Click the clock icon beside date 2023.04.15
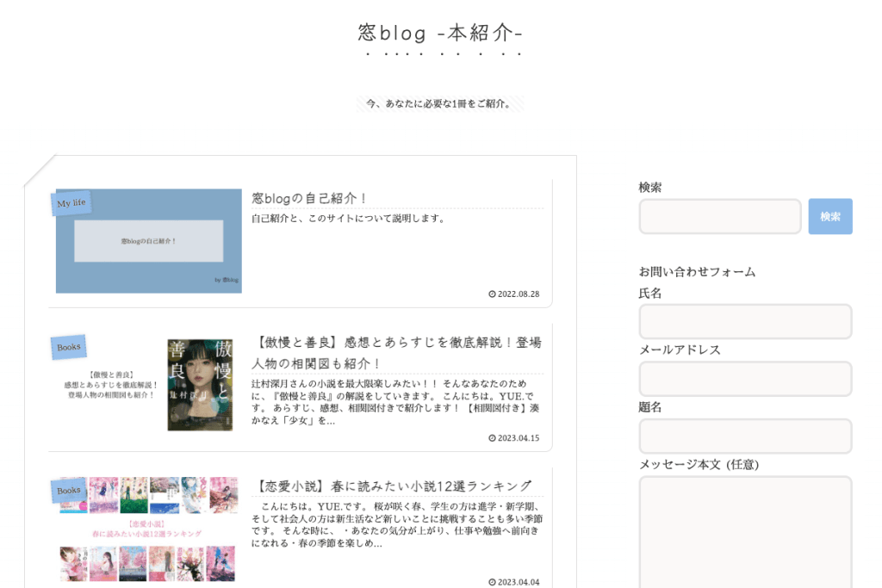Image resolution: width=882 pixels, height=588 pixels. pyautogui.click(x=494, y=439)
